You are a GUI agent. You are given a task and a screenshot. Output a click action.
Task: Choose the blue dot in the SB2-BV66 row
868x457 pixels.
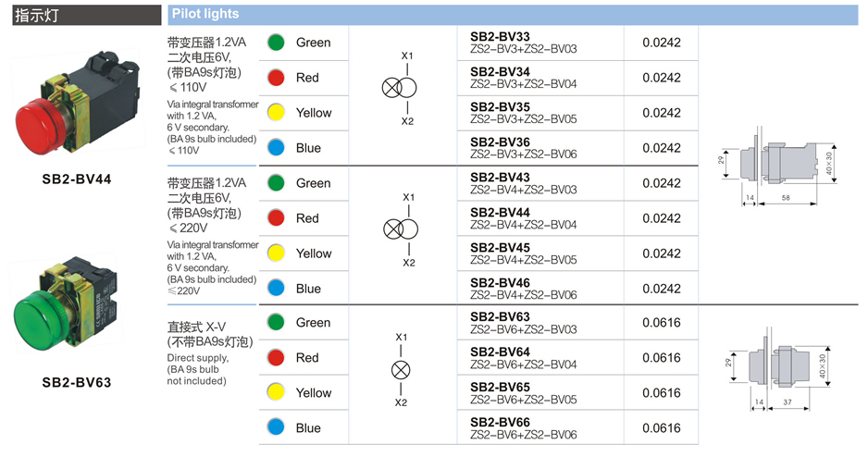(x=275, y=428)
